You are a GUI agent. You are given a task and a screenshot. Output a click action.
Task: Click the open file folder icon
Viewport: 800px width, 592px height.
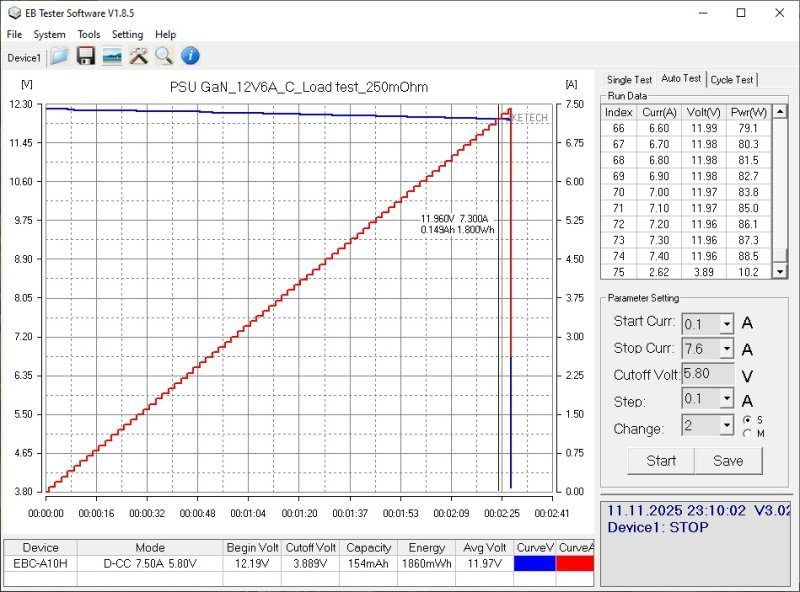(59, 56)
